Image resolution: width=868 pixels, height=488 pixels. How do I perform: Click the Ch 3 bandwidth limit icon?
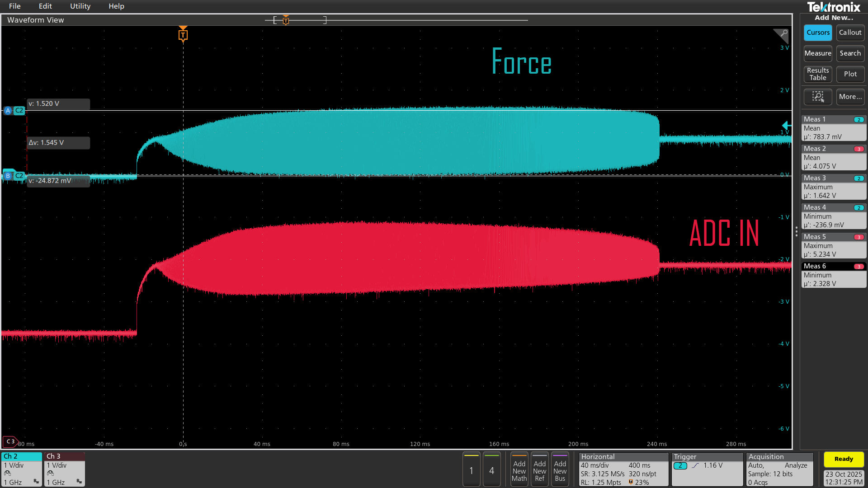tap(79, 482)
